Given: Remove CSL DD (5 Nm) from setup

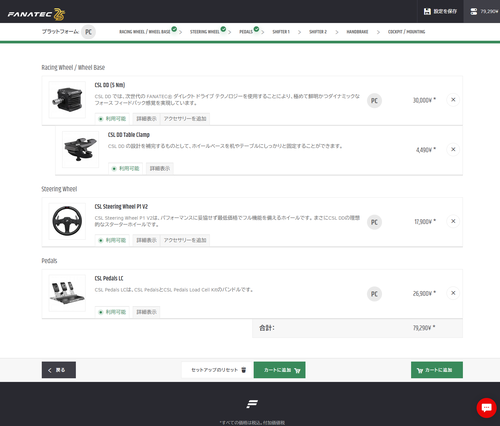Looking at the screenshot, I should click(x=453, y=99).
